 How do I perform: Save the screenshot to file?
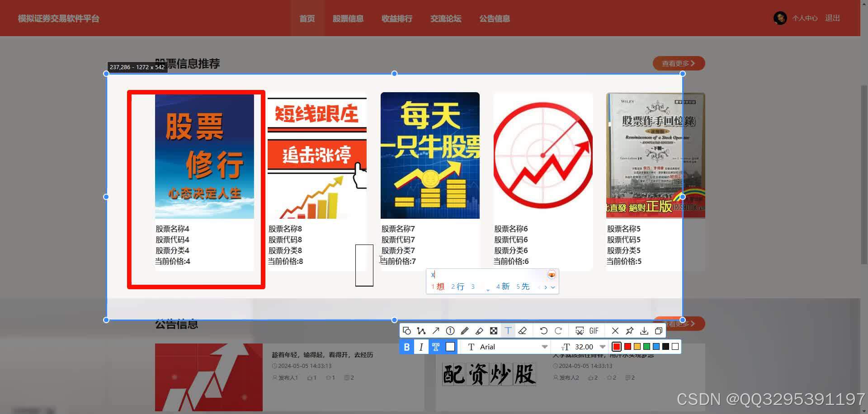[644, 331]
